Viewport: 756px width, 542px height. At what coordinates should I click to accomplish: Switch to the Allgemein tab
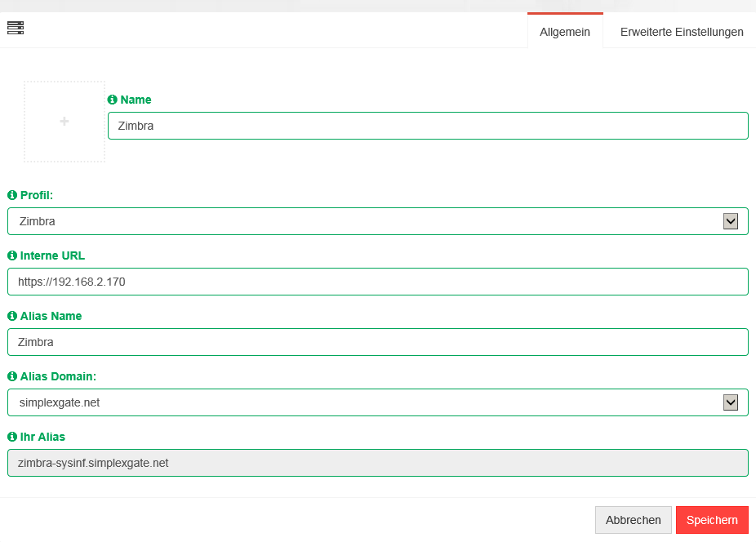click(x=565, y=32)
